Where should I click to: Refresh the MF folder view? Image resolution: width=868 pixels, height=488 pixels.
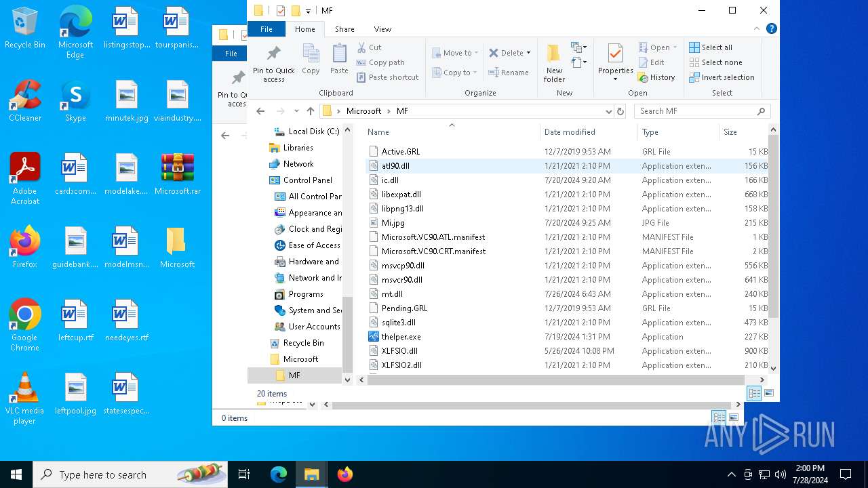pyautogui.click(x=620, y=111)
